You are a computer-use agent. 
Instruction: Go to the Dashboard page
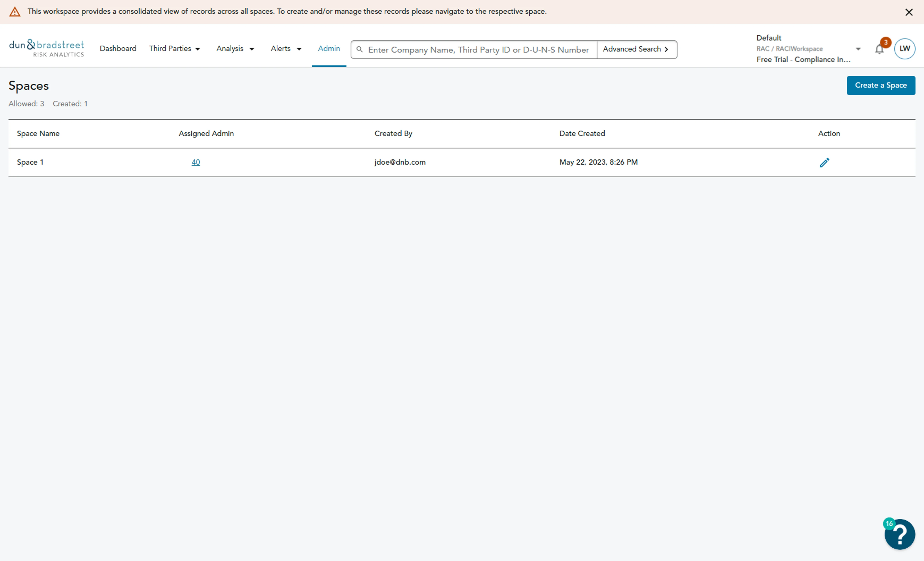(118, 49)
